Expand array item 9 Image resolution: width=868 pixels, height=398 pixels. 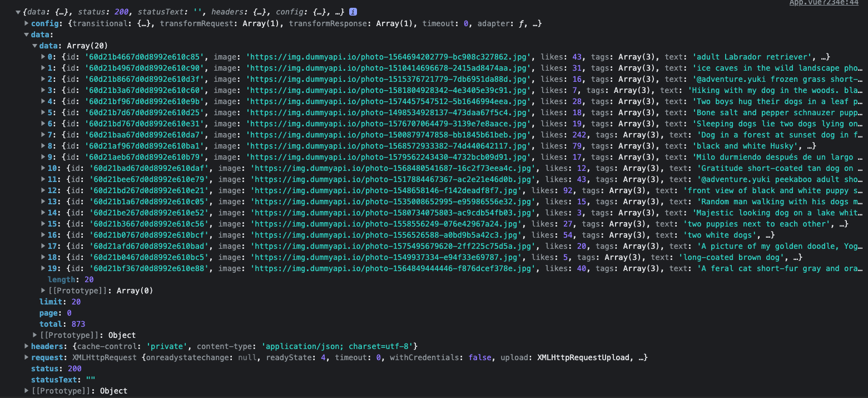point(44,157)
